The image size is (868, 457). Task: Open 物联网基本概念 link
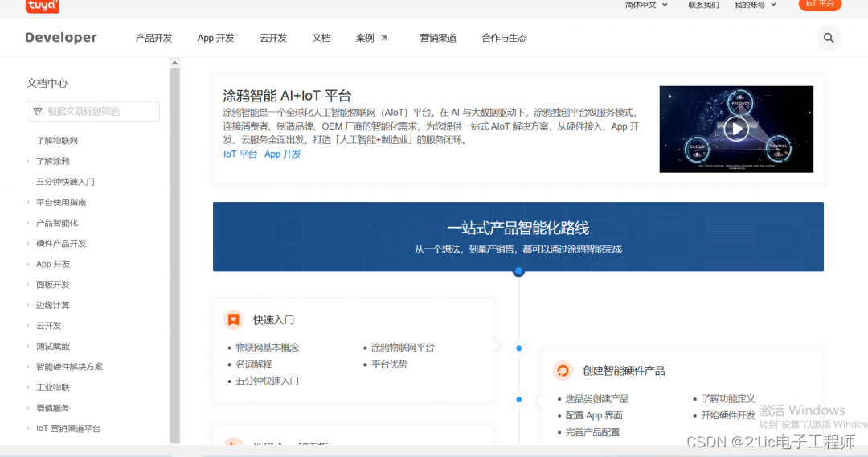(x=268, y=348)
